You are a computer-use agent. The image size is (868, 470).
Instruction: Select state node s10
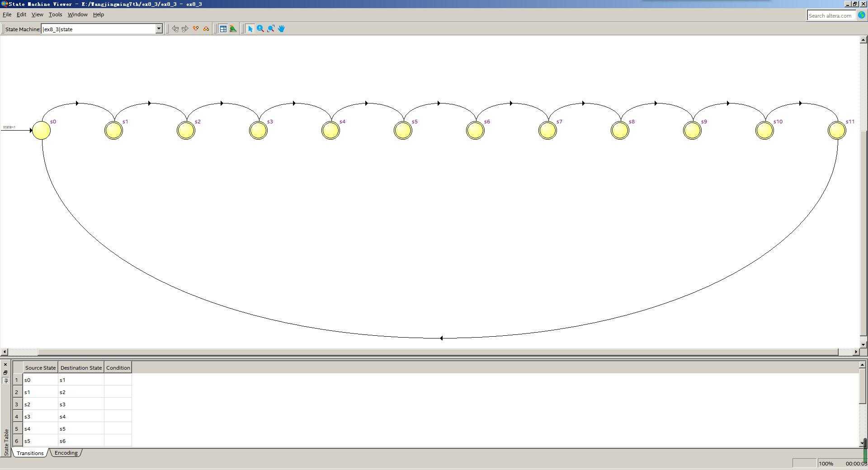click(x=764, y=131)
